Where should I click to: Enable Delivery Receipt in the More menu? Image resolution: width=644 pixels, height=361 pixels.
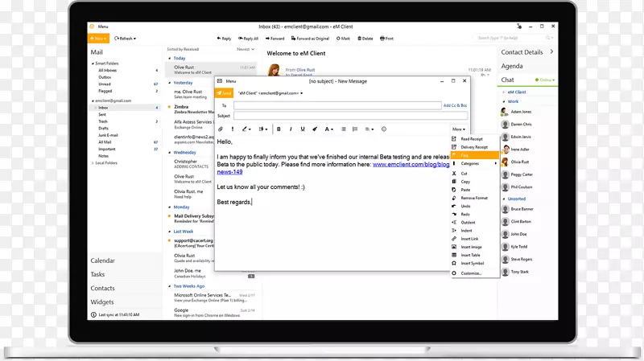(474, 147)
